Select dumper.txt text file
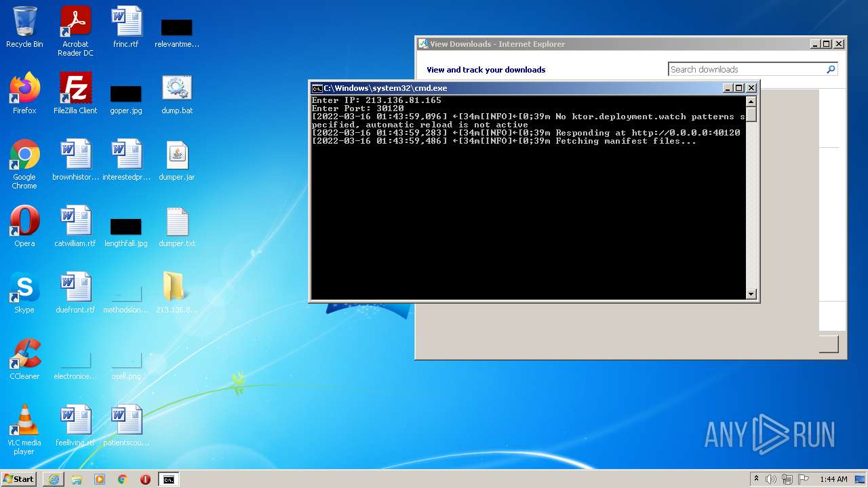This screenshot has height=488, width=868. click(x=177, y=226)
